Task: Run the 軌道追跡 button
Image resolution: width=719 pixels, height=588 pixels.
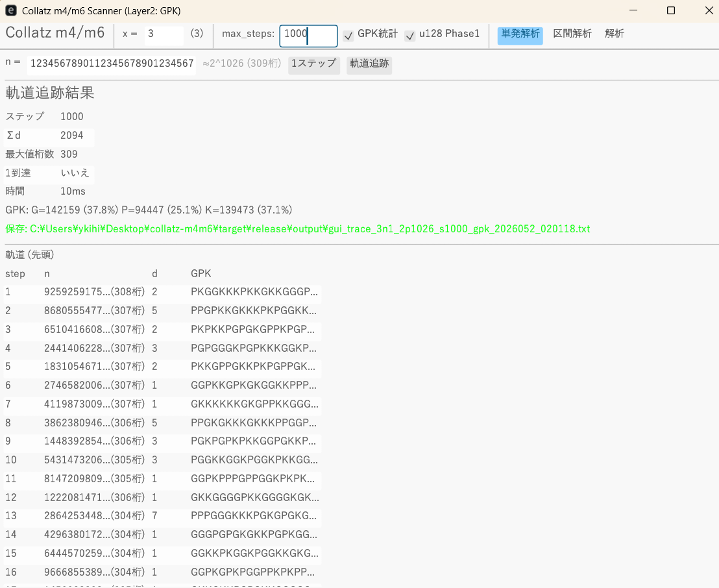Action: click(x=369, y=64)
